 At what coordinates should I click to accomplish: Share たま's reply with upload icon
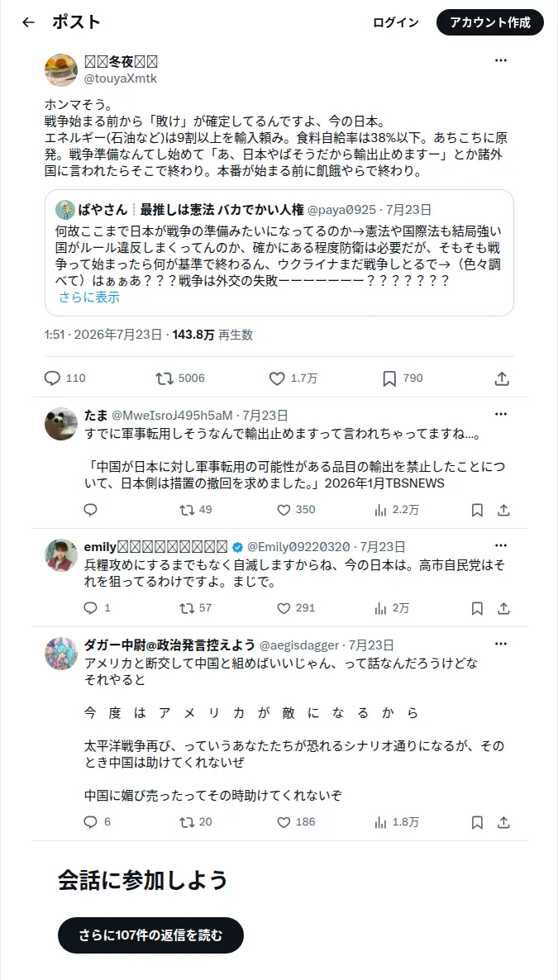tap(504, 510)
